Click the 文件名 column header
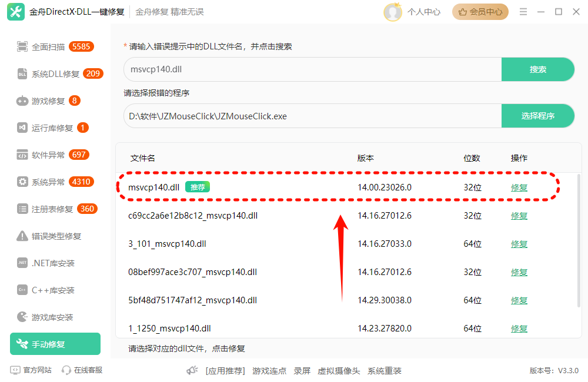The height and width of the screenshot is (382, 588). pos(142,158)
